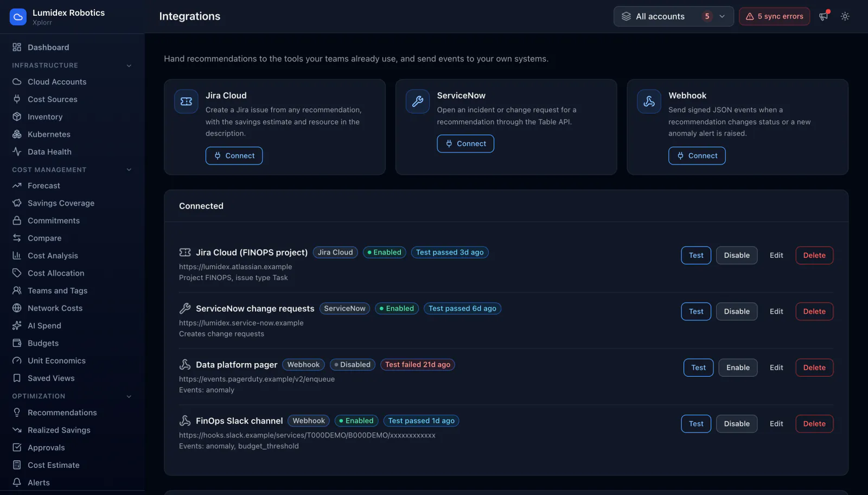Screen dimensions: 868x495
Task: Click the Compare arrows icon
Action: (x=17, y=238)
